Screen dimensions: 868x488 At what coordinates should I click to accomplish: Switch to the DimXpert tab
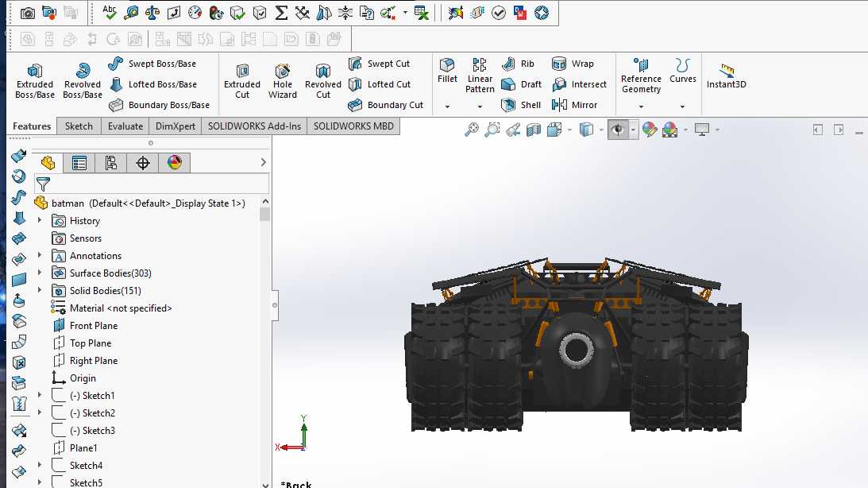(175, 126)
